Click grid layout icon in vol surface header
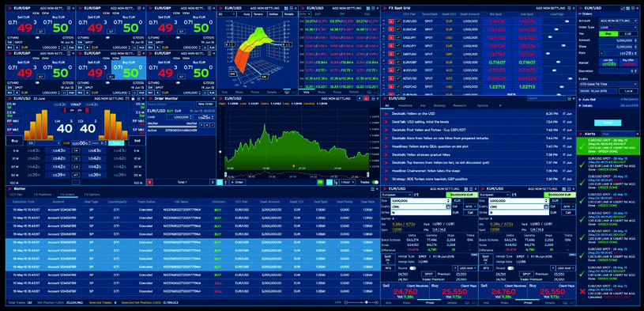The width and height of the screenshot is (644, 311). 286,8
